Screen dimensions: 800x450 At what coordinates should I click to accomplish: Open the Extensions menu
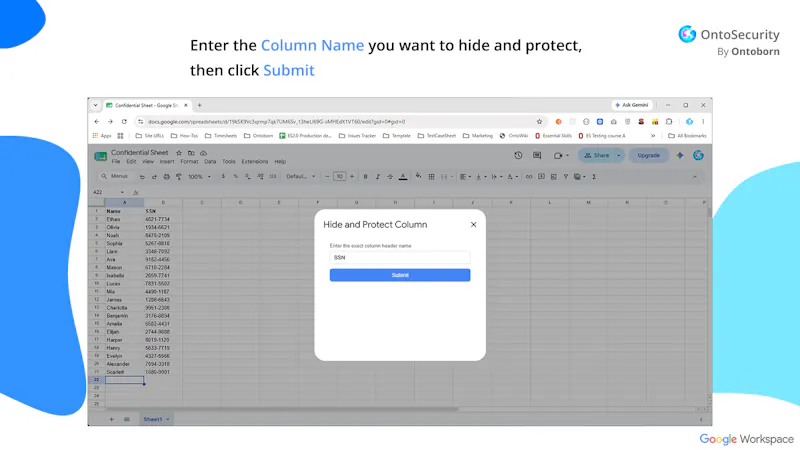coord(255,162)
